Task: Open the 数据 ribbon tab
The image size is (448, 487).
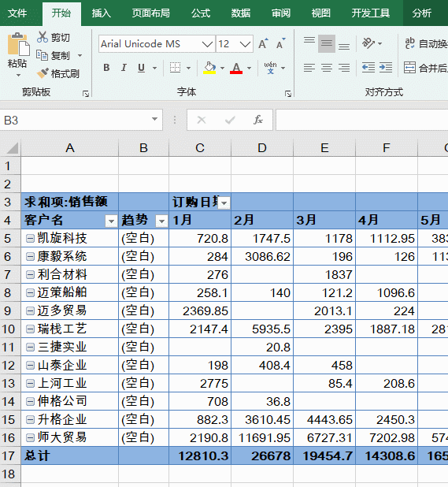Action: (241, 13)
